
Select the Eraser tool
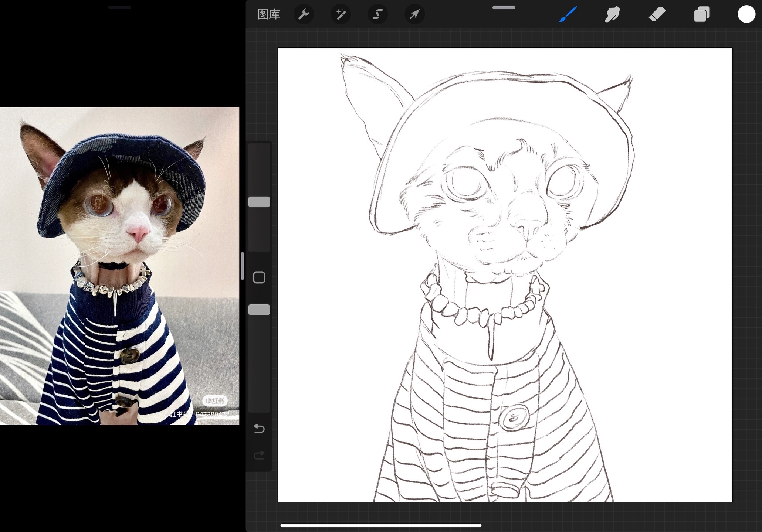[x=657, y=14]
